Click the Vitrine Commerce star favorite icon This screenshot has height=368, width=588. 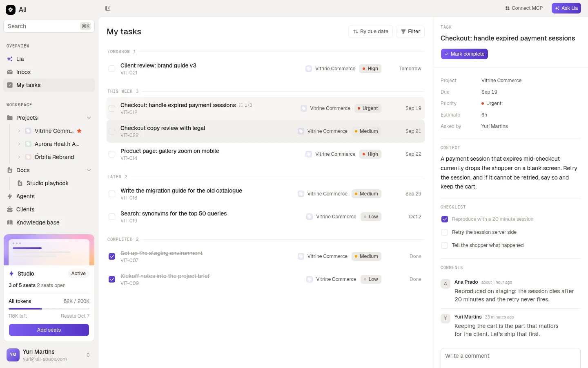(x=79, y=131)
